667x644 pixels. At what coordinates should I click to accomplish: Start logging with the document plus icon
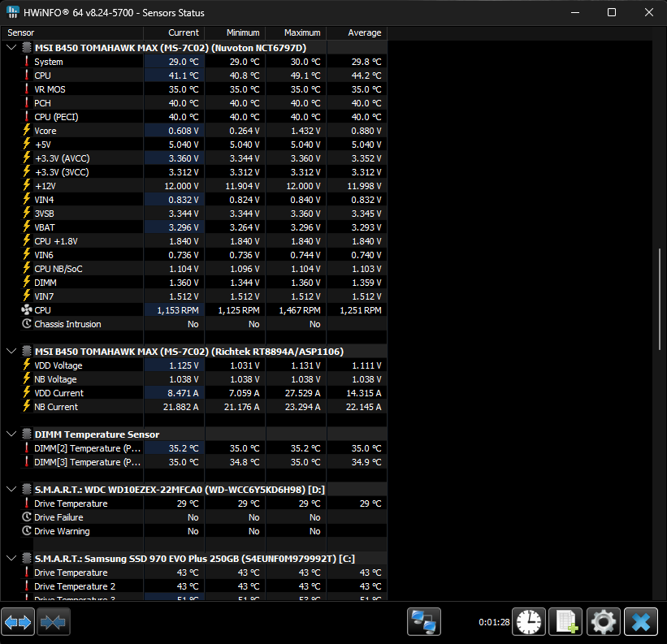coord(565,622)
